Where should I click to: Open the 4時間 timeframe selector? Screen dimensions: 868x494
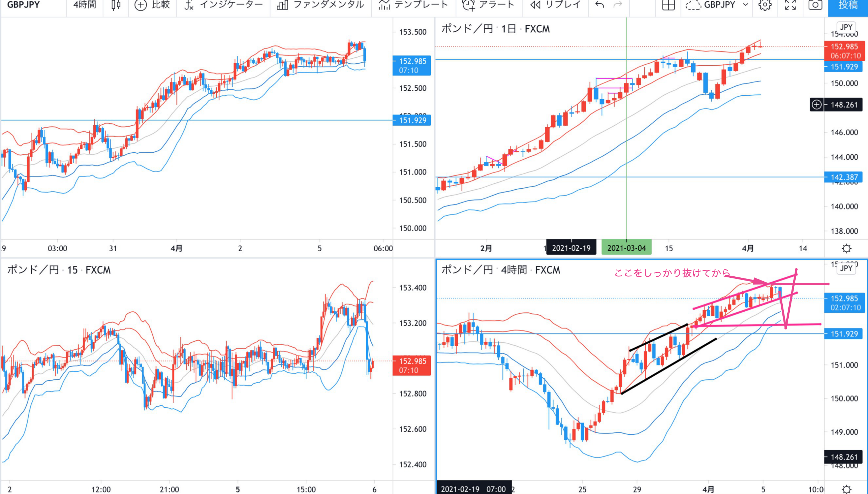pyautogui.click(x=85, y=5)
